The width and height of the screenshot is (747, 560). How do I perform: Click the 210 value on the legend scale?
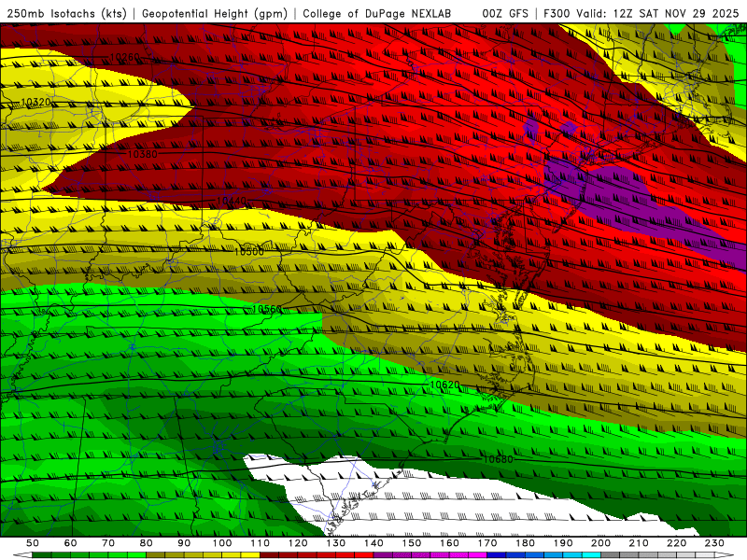640,543
